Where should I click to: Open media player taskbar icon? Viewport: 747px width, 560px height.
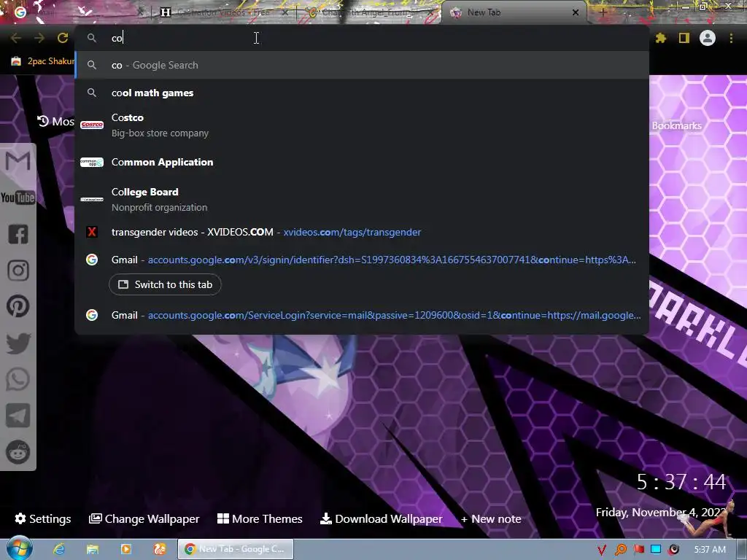(x=125, y=549)
